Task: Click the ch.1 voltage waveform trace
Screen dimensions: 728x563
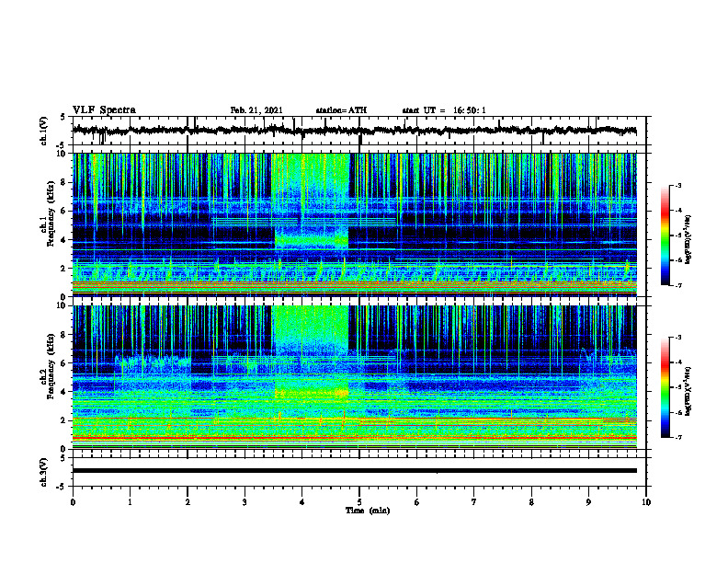Action: pos(354,131)
